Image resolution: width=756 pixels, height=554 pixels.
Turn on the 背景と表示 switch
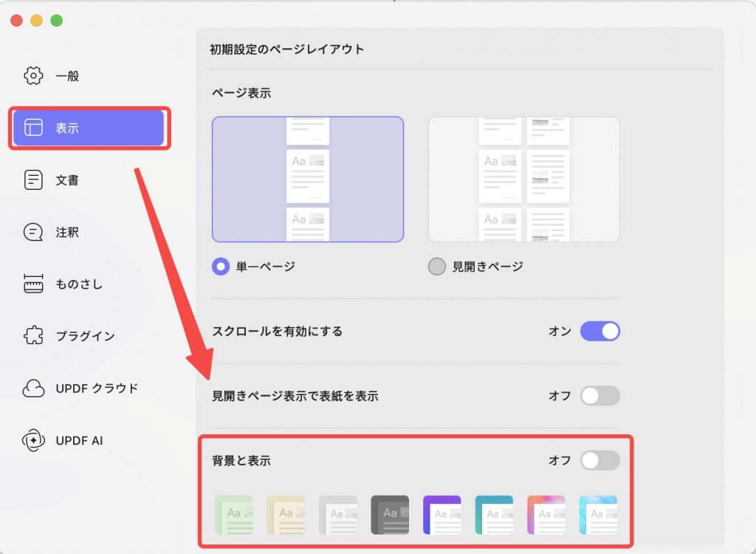point(599,460)
